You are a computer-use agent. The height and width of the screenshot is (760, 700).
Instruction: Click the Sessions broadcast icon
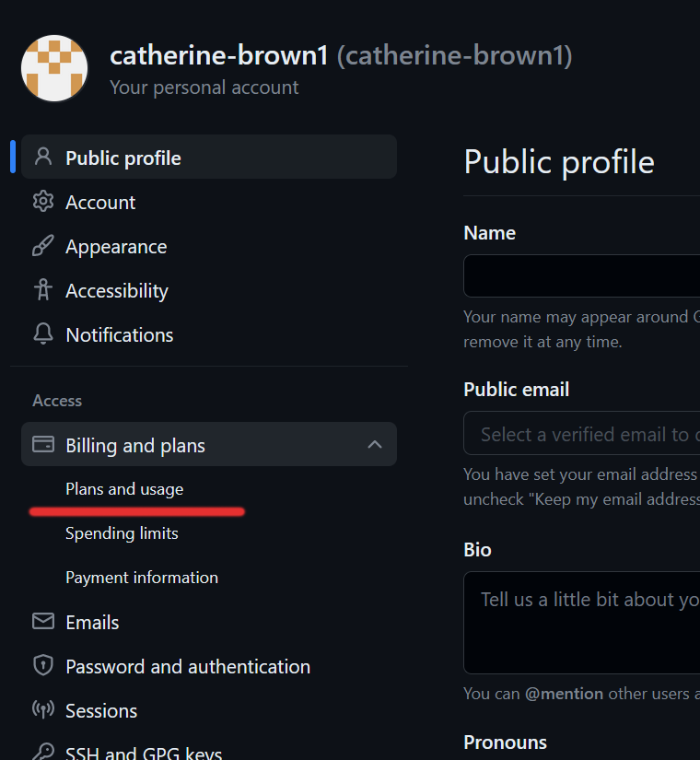click(x=42, y=710)
